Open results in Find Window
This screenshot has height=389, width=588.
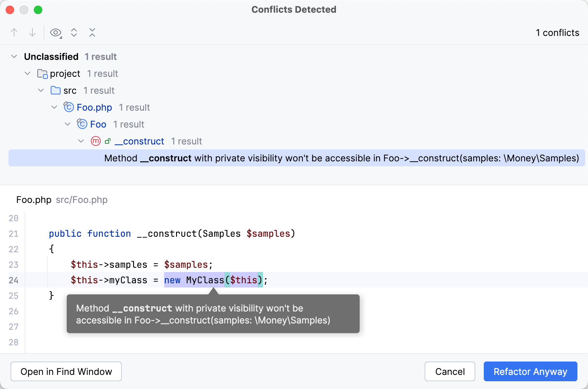(x=66, y=371)
